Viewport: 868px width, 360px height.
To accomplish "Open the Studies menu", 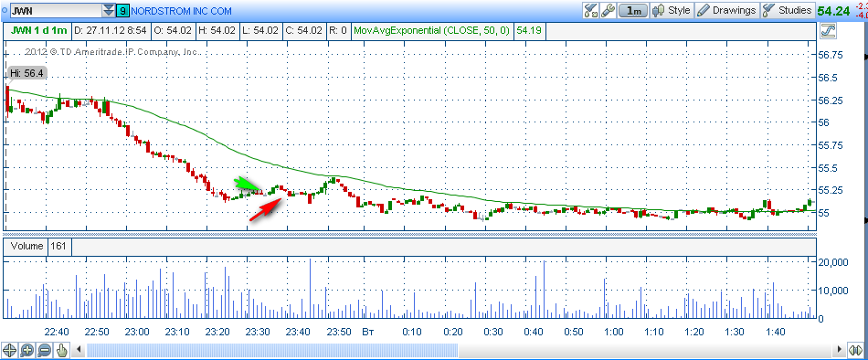I will 788,11.
